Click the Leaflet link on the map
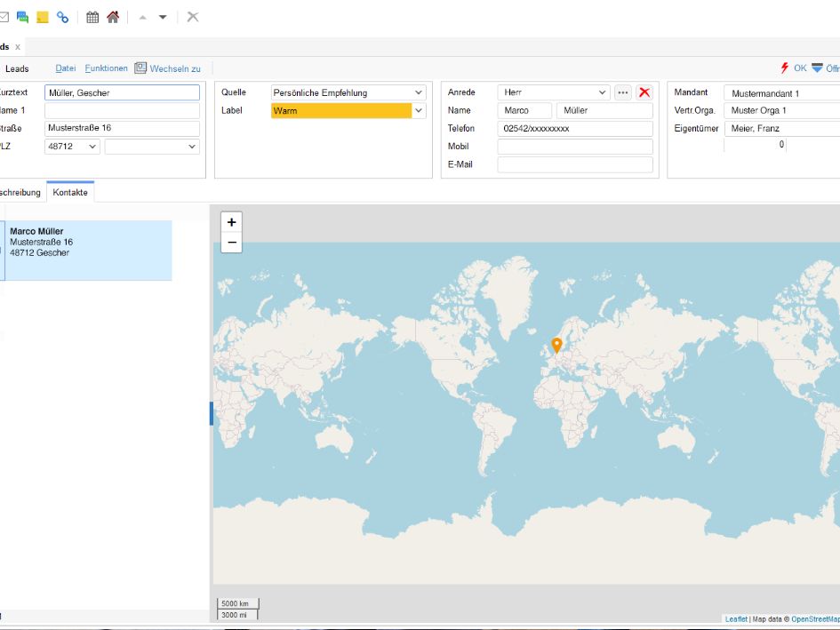Viewport: 840px width, 630px height. click(736, 618)
